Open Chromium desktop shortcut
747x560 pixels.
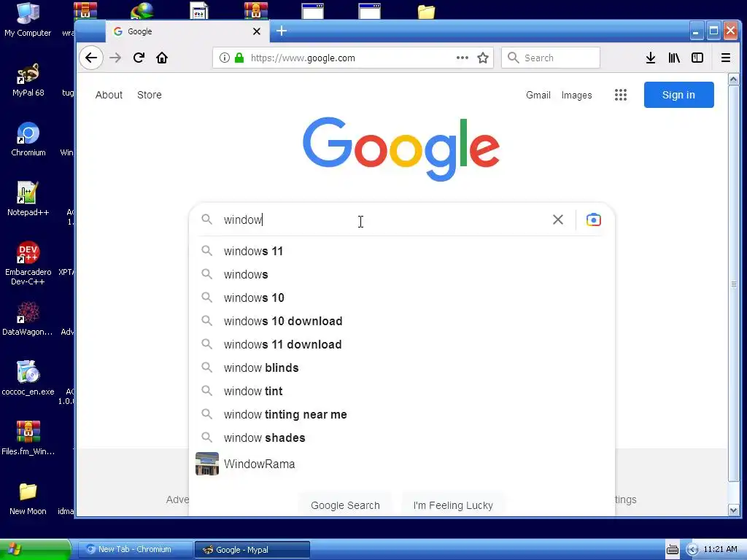[x=28, y=139]
